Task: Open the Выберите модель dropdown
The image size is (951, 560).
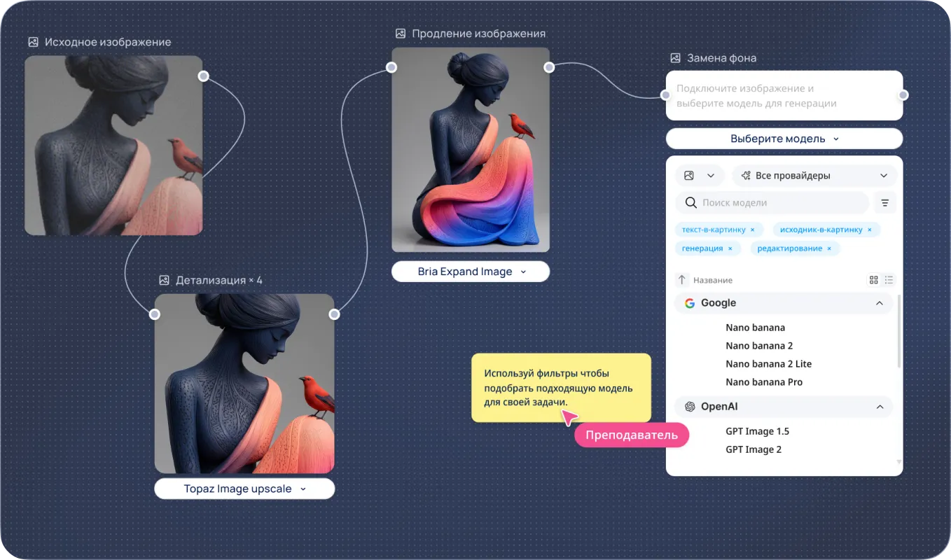Action: pos(784,139)
